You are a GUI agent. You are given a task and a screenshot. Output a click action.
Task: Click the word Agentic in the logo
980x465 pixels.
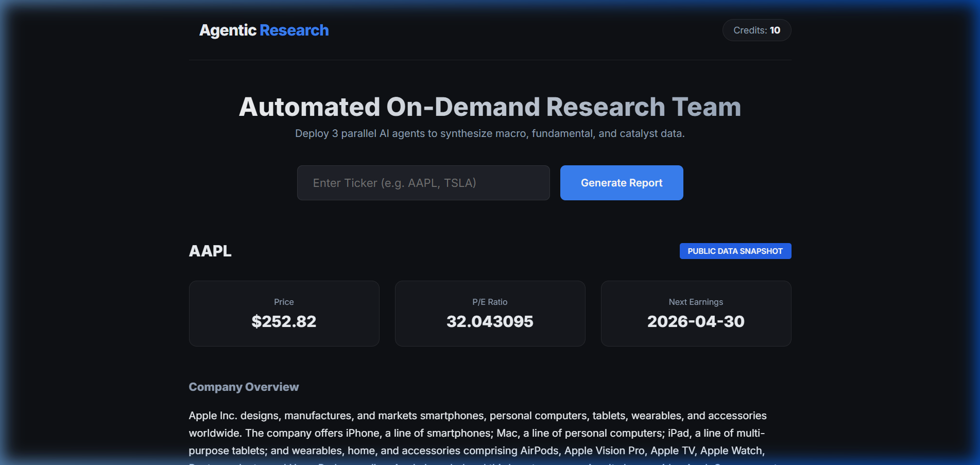(228, 30)
